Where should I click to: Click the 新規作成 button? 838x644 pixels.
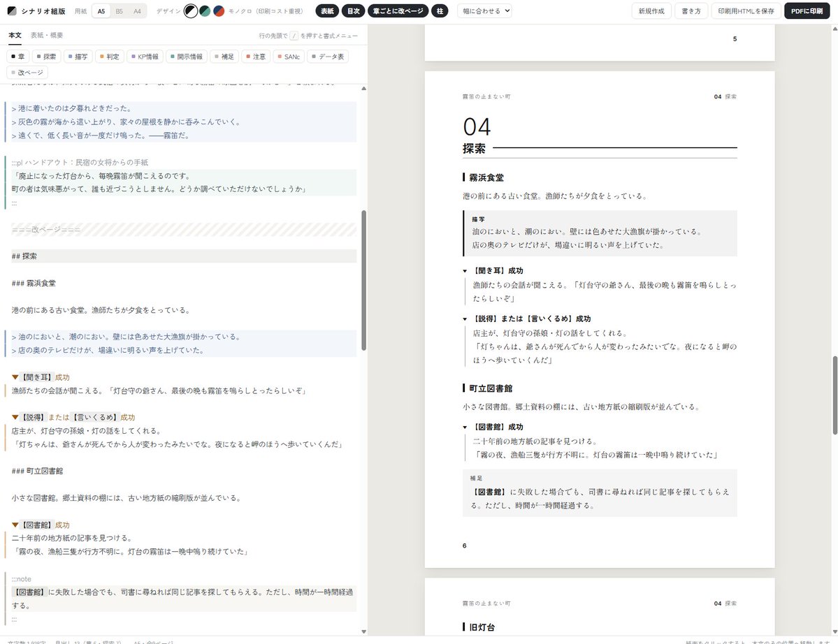(651, 10)
